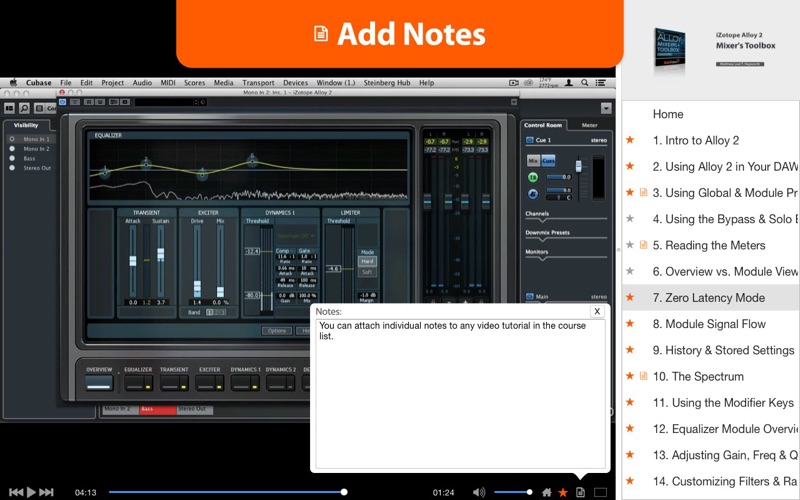This screenshot has height=500, width=800.
Task: Open the note icon on lesson 5
Action: (643, 245)
